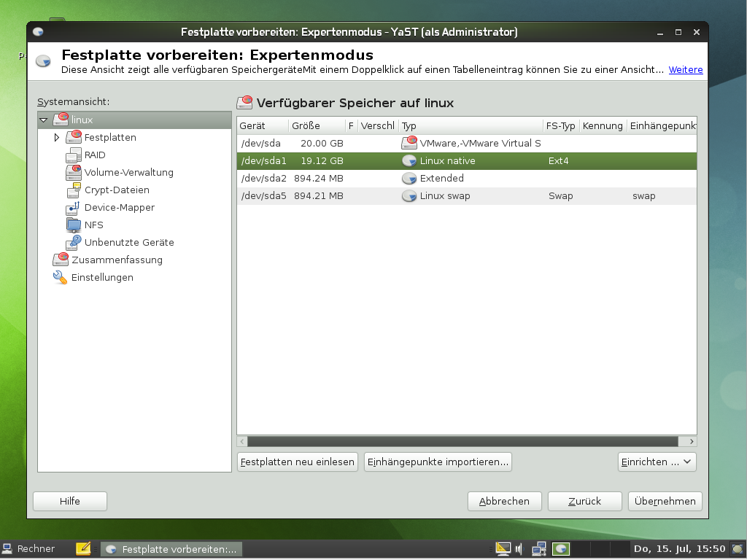Expand the Festplatten tree entry

click(x=56, y=137)
